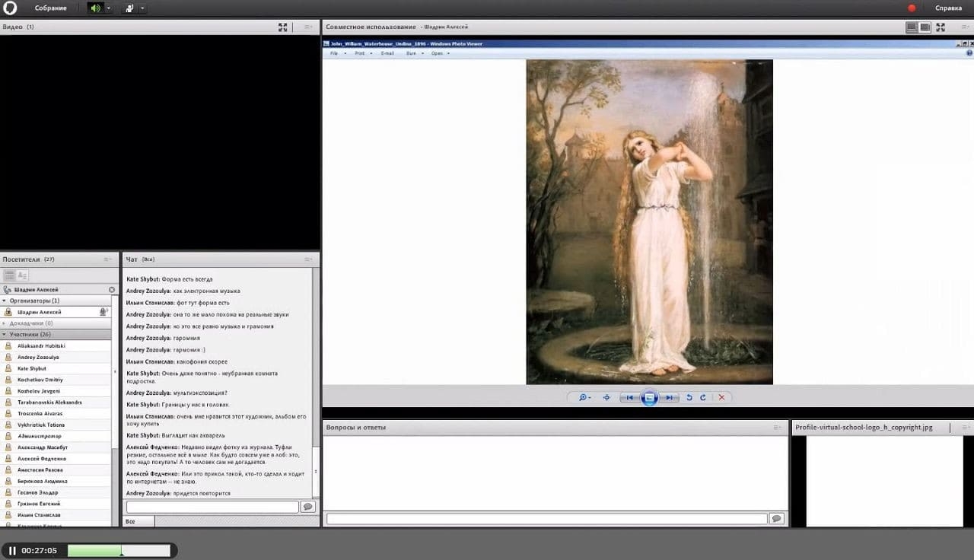This screenshot has width=974, height=560.
Task: Collapse the Участники group
Action: [x=4, y=334]
